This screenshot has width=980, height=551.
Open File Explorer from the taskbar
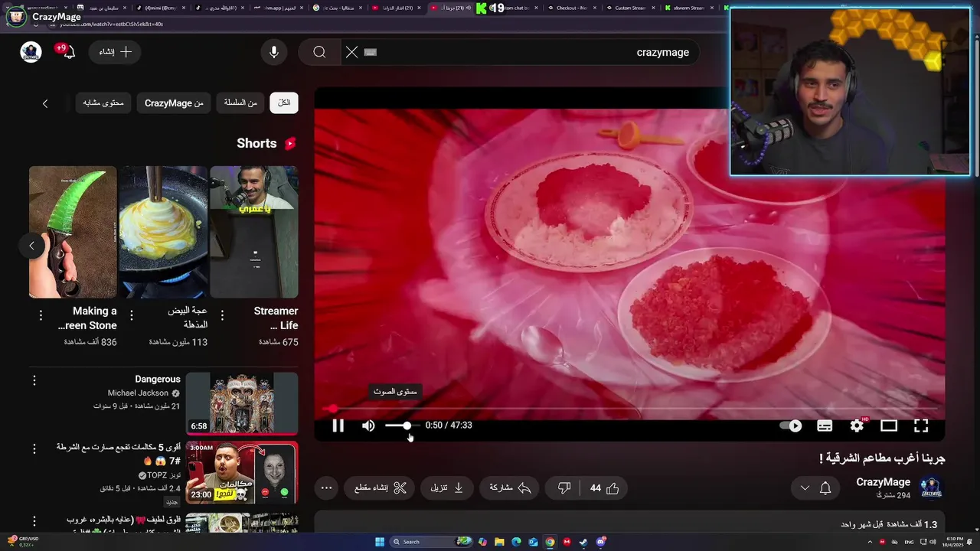[499, 542]
